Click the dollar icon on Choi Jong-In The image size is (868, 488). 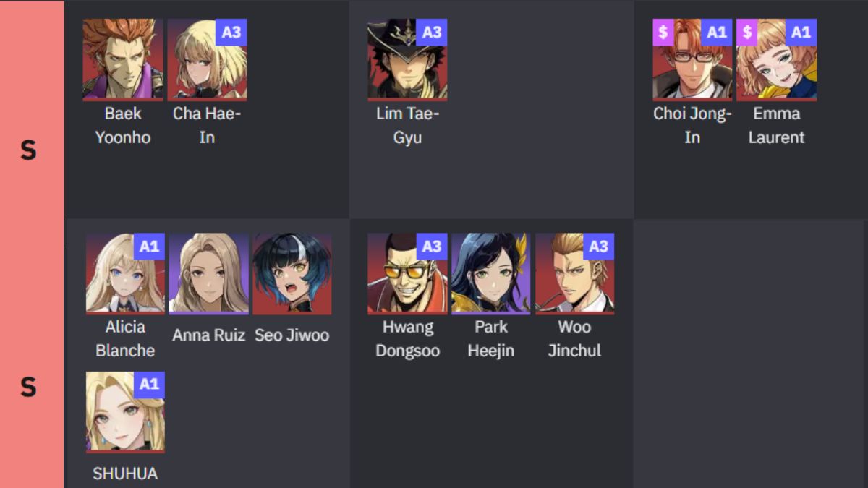pyautogui.click(x=663, y=33)
